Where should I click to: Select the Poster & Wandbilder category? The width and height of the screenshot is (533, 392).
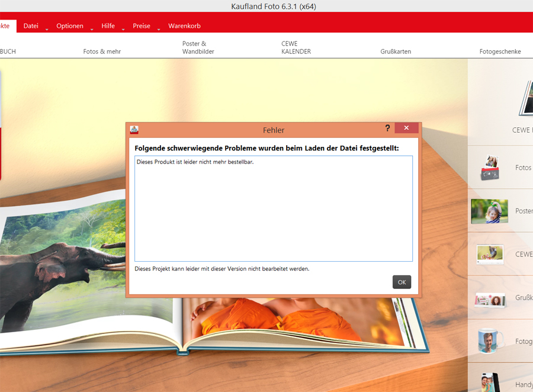coord(198,47)
